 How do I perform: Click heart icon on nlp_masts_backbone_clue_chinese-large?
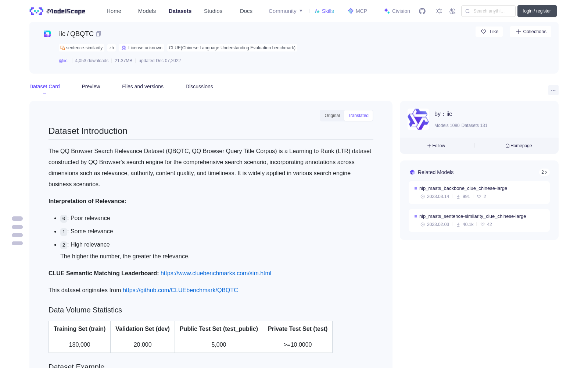(479, 197)
